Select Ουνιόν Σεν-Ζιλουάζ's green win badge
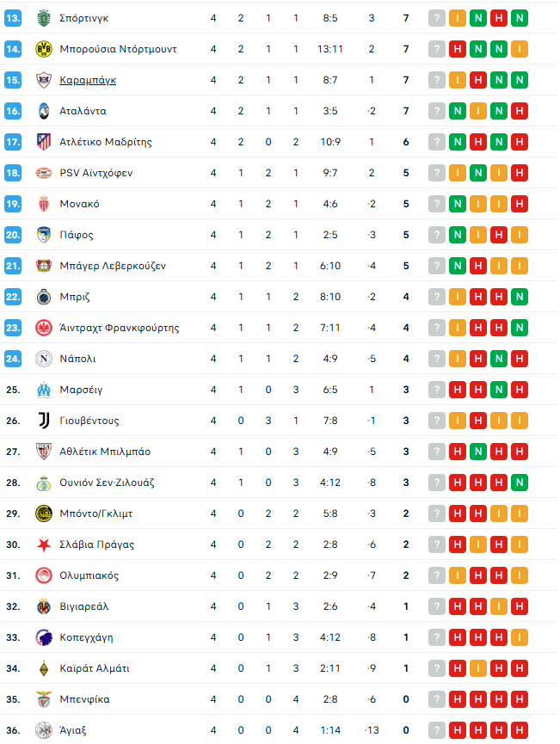560x744 pixels. [519, 483]
